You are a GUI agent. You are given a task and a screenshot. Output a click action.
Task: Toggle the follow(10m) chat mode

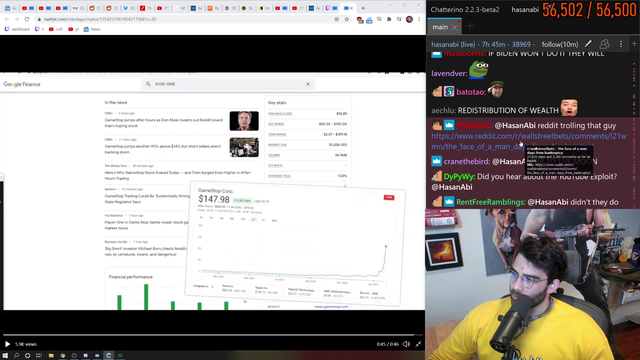click(560, 44)
